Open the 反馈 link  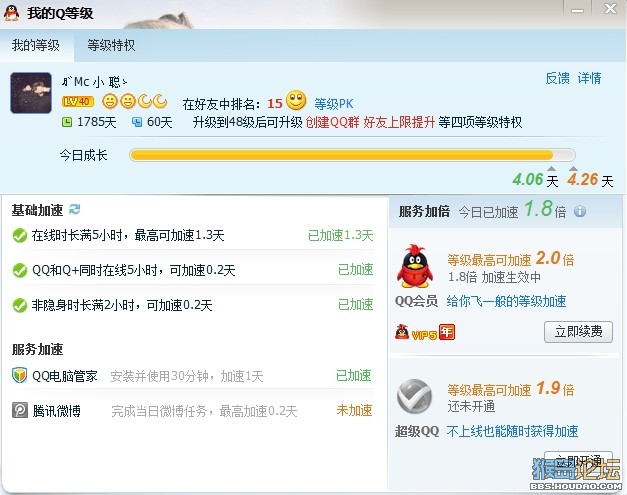[x=557, y=78]
